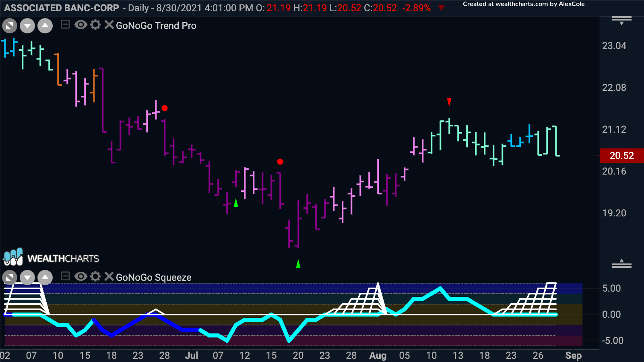Click the current price label 20.52
644x362 pixels.
point(621,156)
